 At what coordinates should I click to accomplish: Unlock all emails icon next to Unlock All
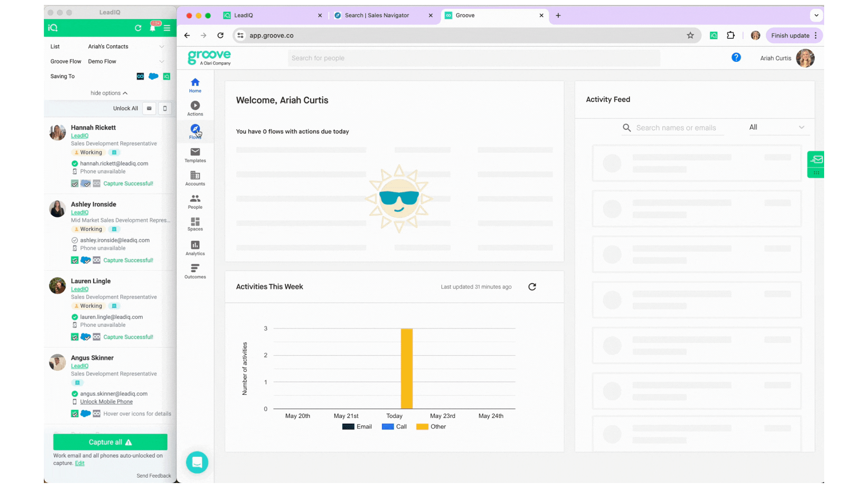pyautogui.click(x=149, y=108)
